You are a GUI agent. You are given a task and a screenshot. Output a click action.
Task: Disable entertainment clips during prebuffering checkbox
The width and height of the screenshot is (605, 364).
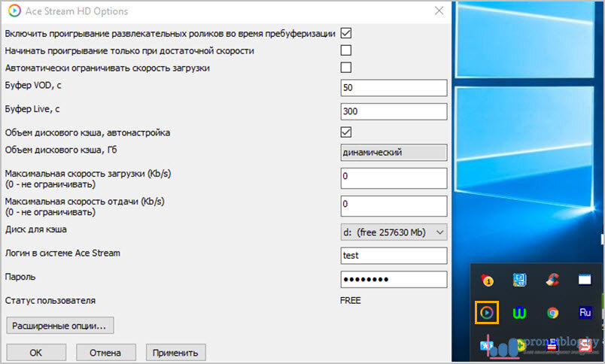coord(346,33)
